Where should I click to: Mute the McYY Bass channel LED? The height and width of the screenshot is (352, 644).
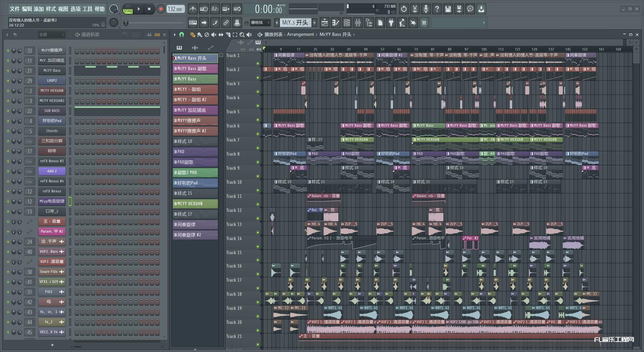pos(8,71)
